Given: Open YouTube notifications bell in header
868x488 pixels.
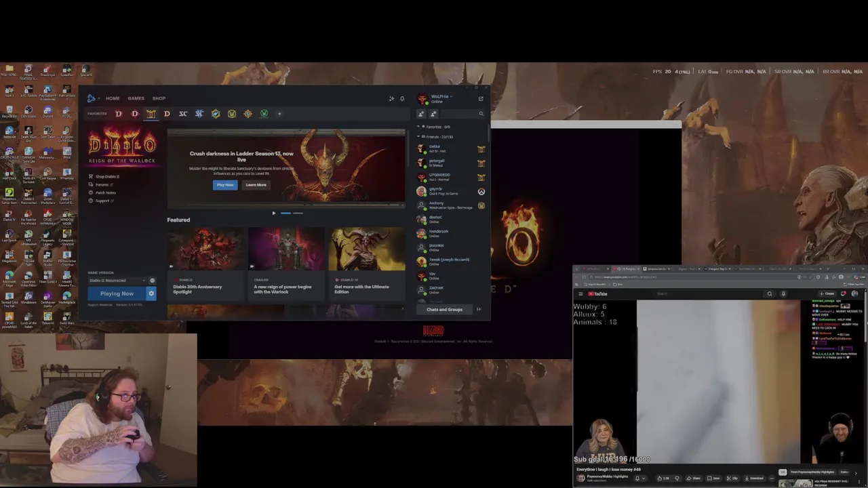Looking at the screenshot, I should click(843, 293).
